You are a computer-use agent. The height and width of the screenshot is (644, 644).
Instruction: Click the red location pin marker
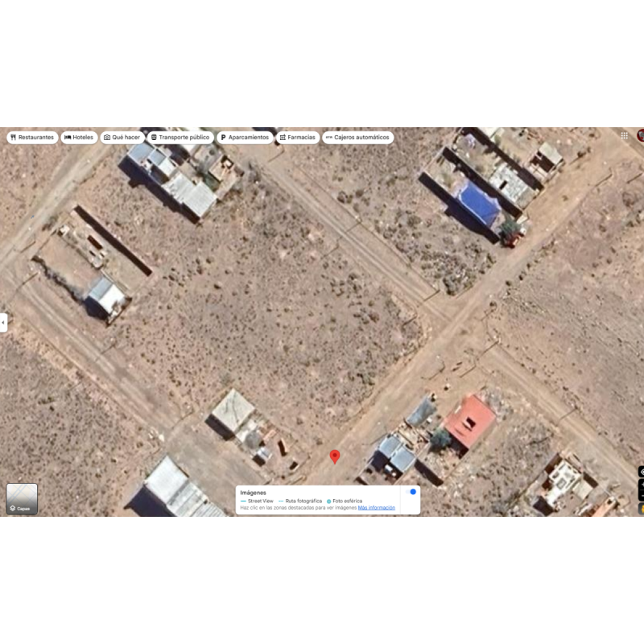pos(335,456)
